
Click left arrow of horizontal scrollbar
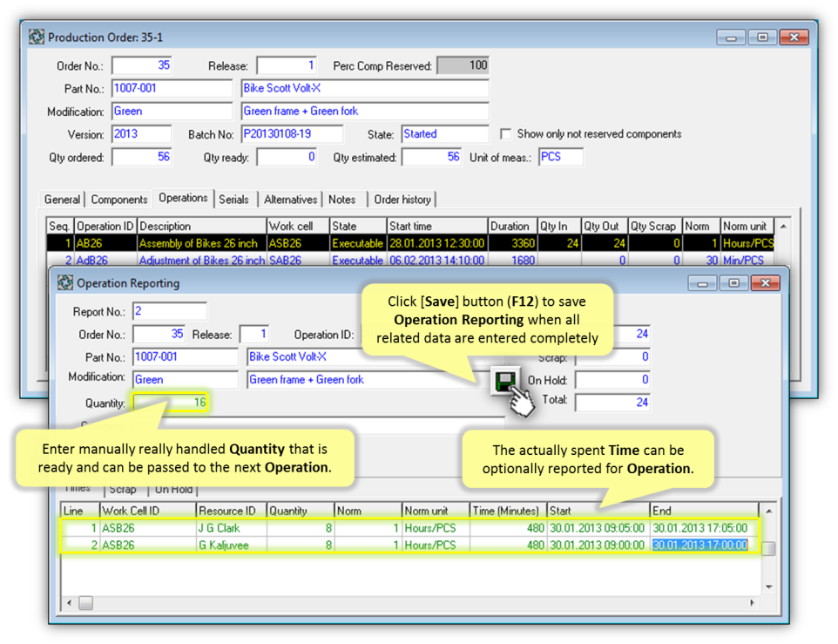pyautogui.click(x=69, y=603)
